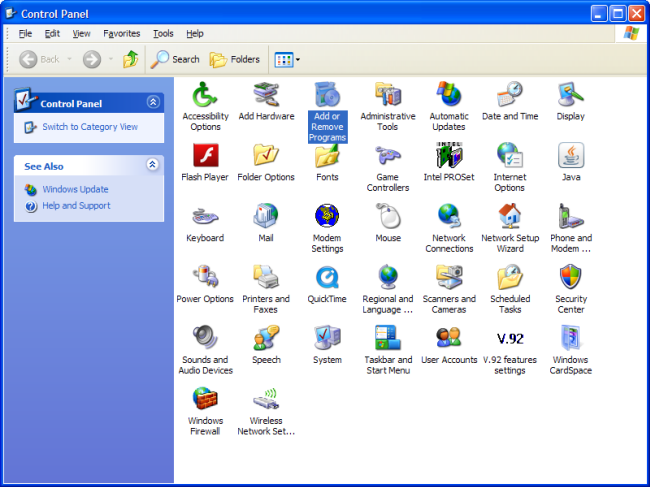Open the View menu
Image resolution: width=650 pixels, height=487 pixels.
pyautogui.click(x=81, y=34)
